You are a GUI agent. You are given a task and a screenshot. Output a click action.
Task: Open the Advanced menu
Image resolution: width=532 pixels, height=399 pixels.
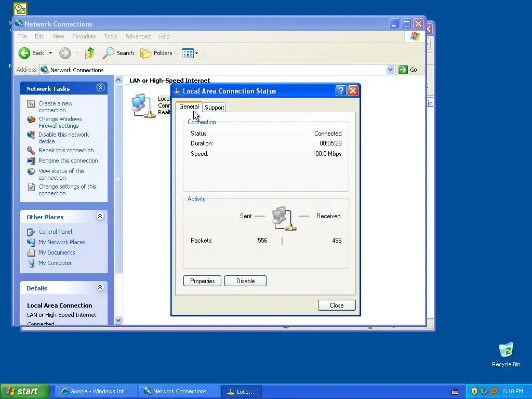pos(138,36)
